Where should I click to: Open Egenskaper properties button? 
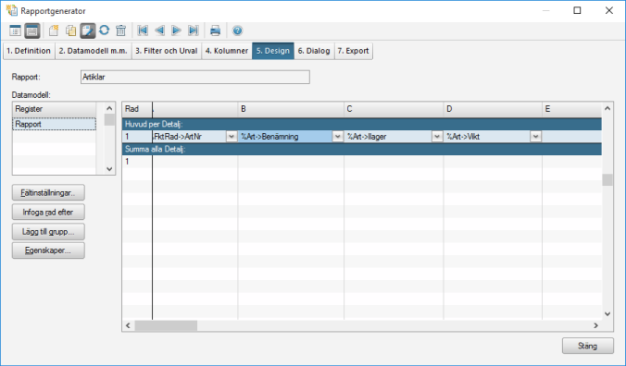click(x=48, y=251)
